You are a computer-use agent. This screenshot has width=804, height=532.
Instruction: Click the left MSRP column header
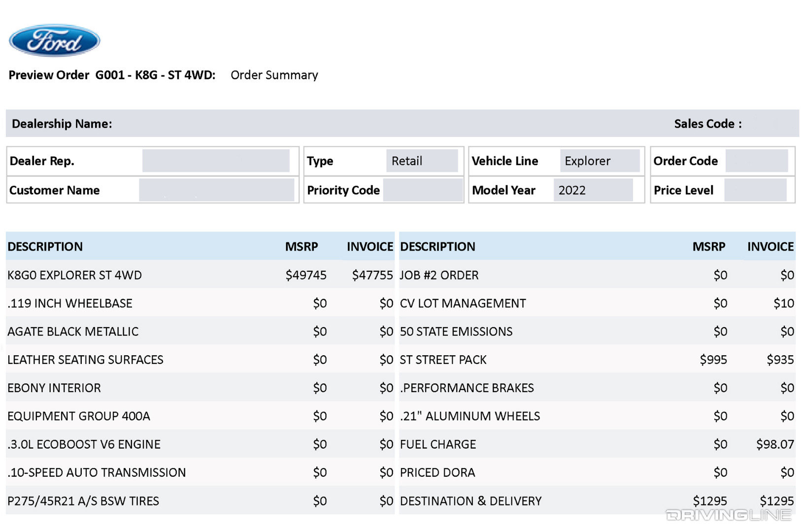tap(302, 246)
